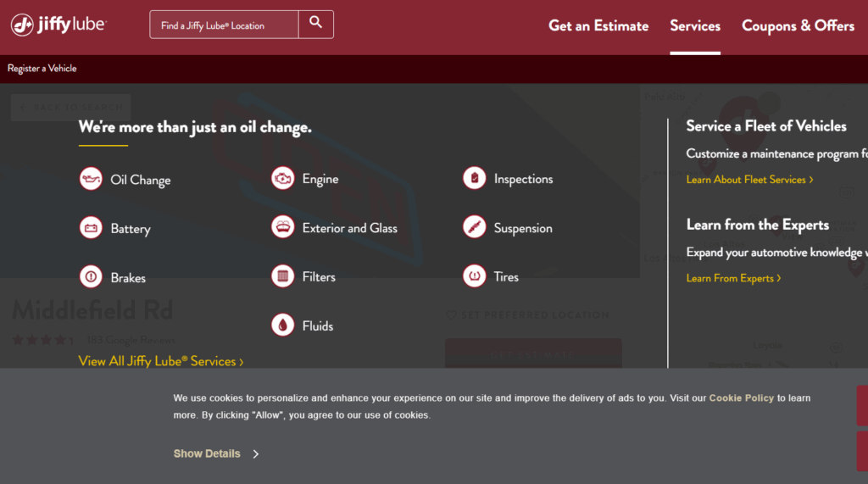The image size is (868, 484).
Task: Click the search magnifier button
Action: pyautogui.click(x=316, y=25)
